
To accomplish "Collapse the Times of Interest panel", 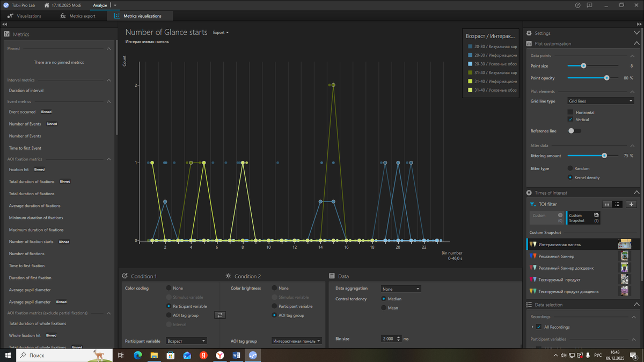I will [x=636, y=193].
